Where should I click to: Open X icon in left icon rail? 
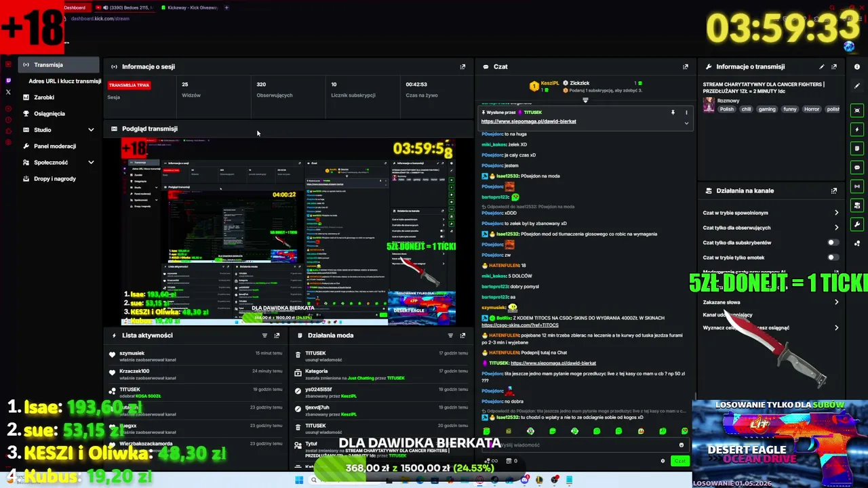click(8, 91)
